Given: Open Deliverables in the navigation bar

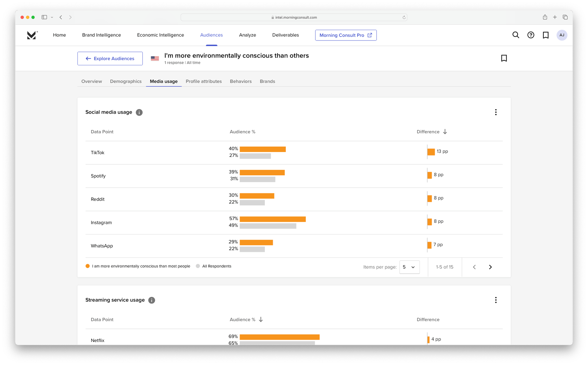Looking at the screenshot, I should click(285, 35).
